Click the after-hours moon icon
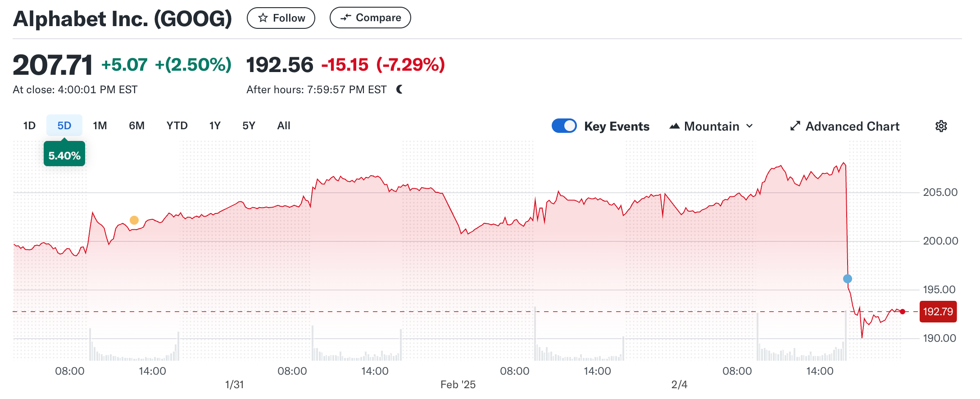 399,90
